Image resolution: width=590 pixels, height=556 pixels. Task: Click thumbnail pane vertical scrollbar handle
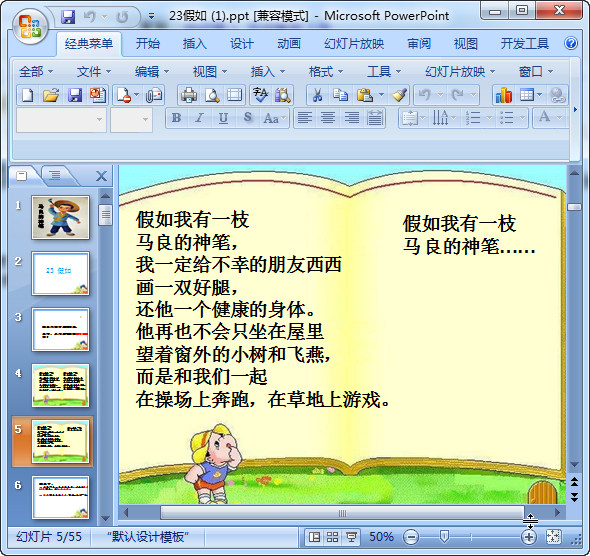pyautogui.click(x=105, y=215)
